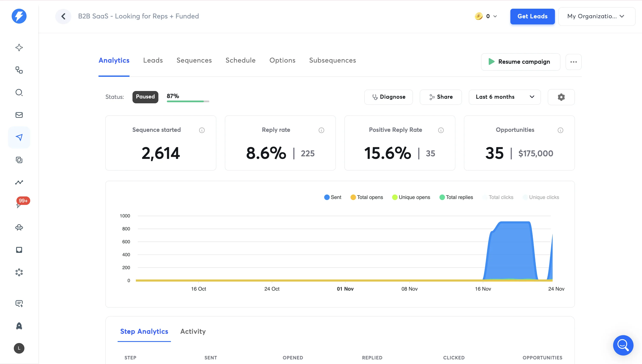Click the analytics settings gear icon
The height and width of the screenshot is (364, 642).
(561, 97)
